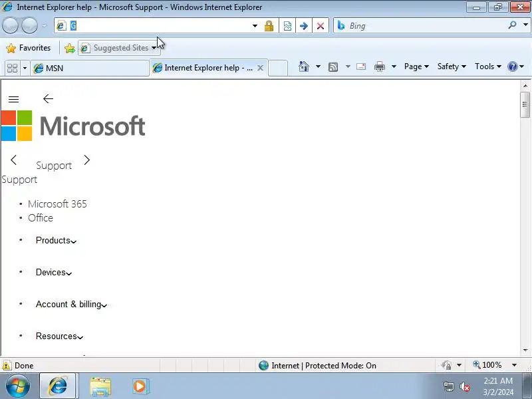Image resolution: width=532 pixels, height=399 pixels.
Task: Open the Tools menu
Action: point(488,66)
